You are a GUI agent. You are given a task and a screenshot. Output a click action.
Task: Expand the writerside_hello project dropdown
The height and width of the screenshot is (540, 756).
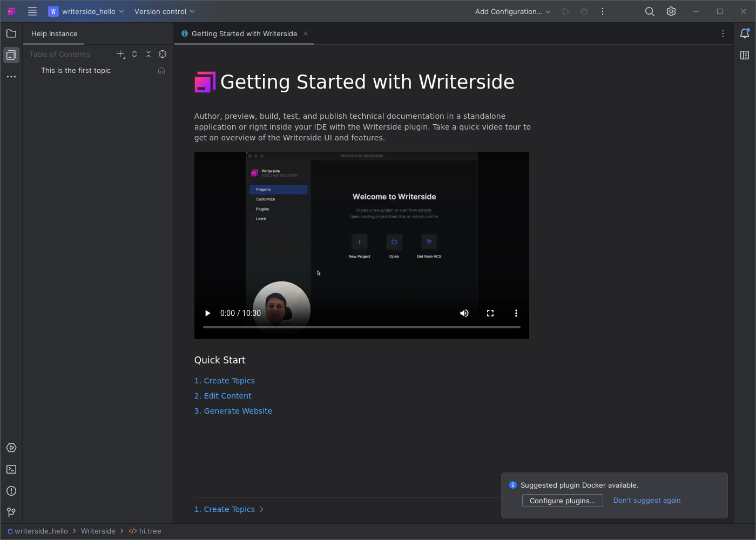pyautogui.click(x=86, y=11)
